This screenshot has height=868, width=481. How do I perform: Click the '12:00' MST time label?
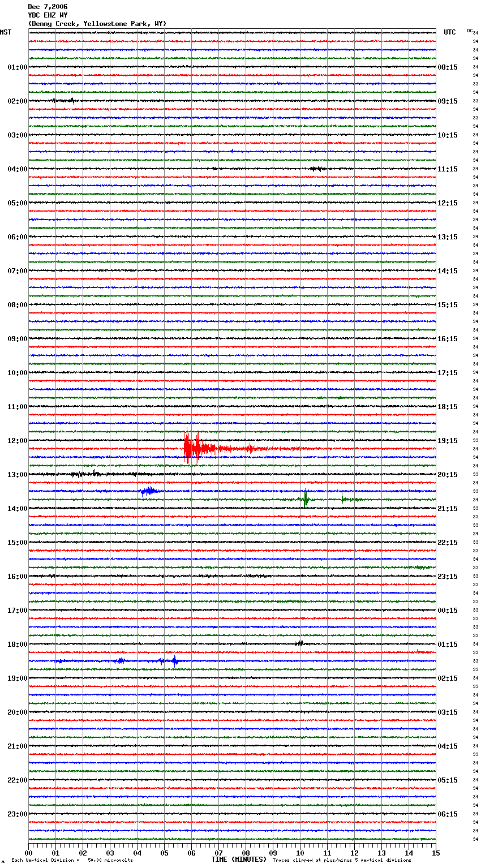coord(18,441)
